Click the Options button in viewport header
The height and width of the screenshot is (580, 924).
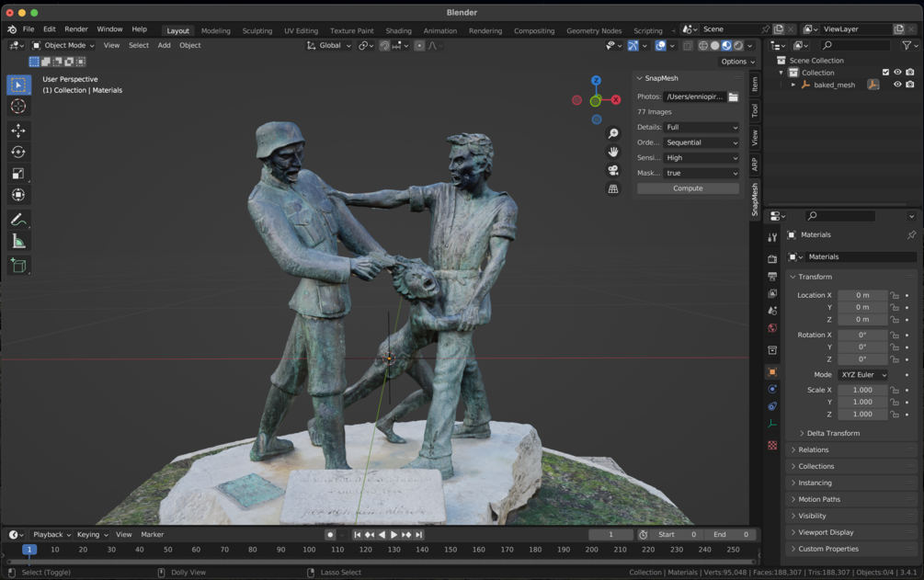737,62
